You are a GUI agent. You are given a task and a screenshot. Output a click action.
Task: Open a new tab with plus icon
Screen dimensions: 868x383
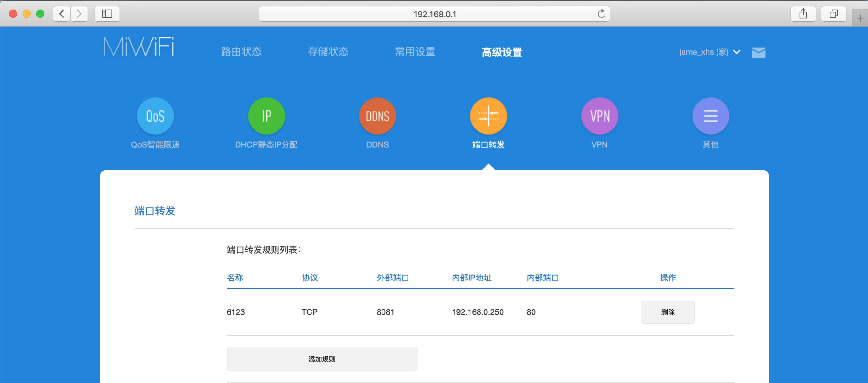[x=860, y=18]
